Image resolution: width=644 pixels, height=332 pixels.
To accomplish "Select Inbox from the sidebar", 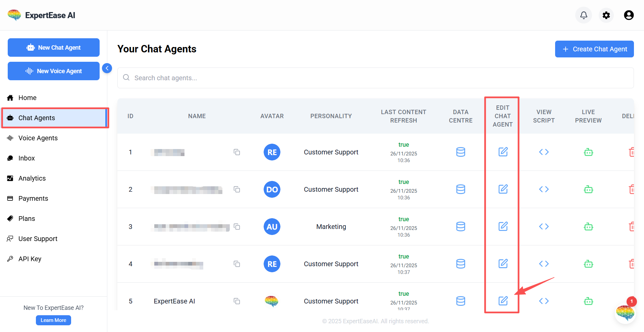I will (x=26, y=158).
